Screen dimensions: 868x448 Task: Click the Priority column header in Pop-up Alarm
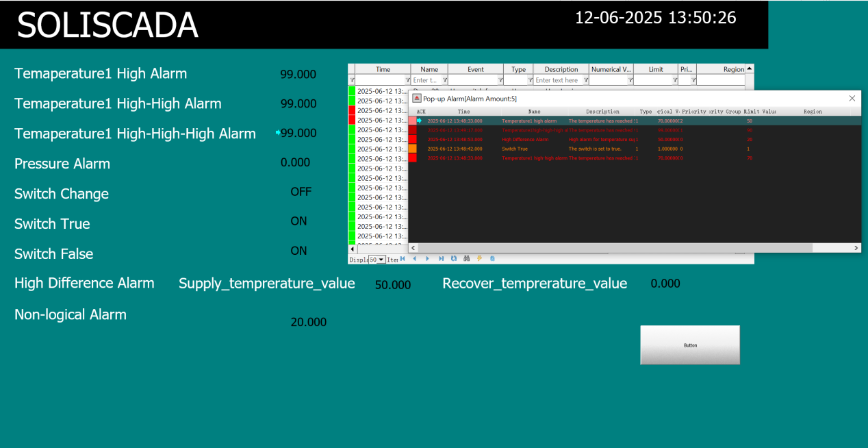click(x=693, y=111)
